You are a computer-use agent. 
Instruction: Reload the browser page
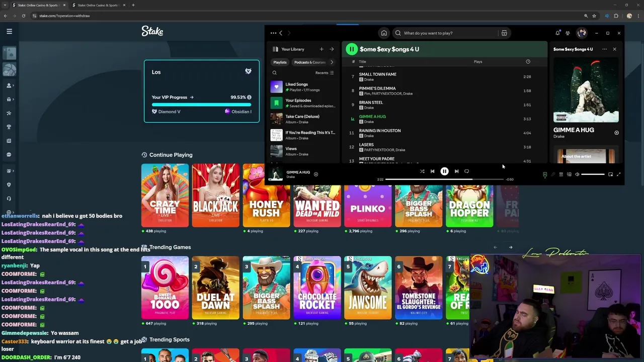pyautogui.click(x=24, y=16)
